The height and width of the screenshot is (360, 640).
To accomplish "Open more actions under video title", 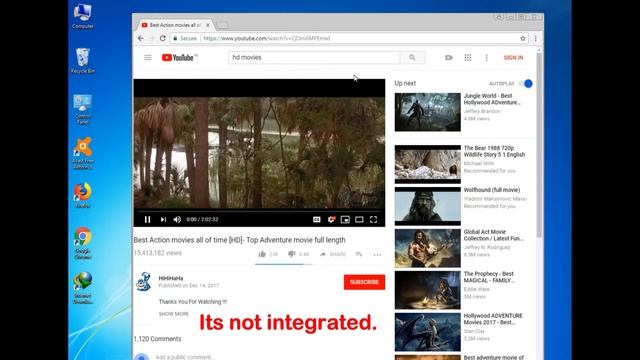I will [x=377, y=255].
